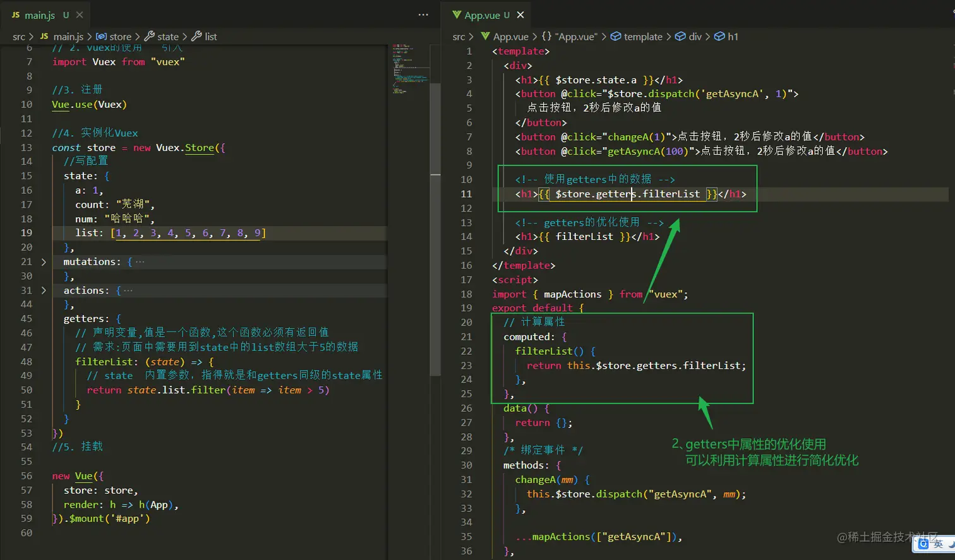Click the ellipsis after actions: { to unfold
This screenshot has width=955, height=560.
click(x=128, y=290)
